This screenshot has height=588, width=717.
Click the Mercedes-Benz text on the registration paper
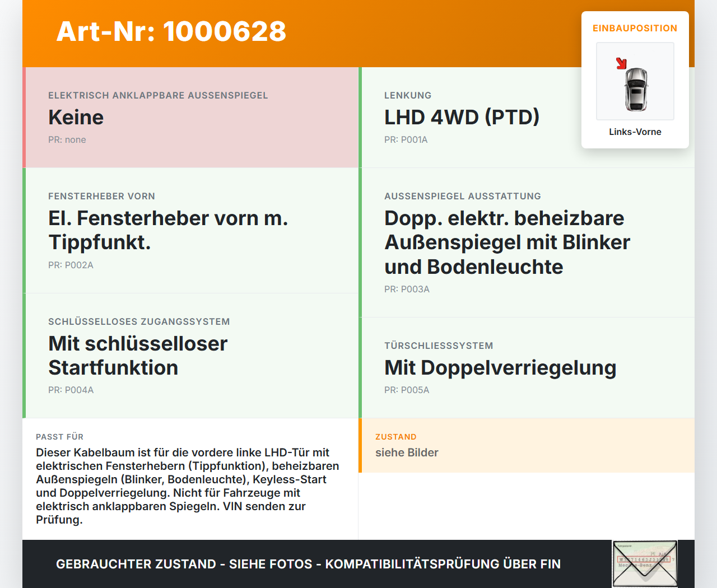[635, 565]
